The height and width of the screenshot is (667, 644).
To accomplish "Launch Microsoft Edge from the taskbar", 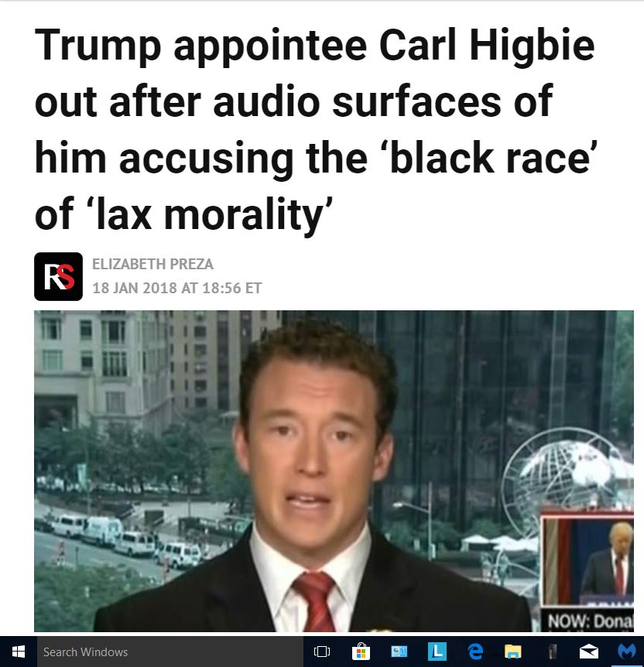I will (475, 652).
